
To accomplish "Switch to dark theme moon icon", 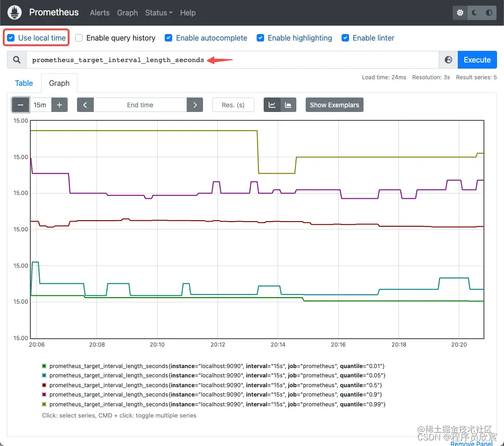I will click(475, 13).
